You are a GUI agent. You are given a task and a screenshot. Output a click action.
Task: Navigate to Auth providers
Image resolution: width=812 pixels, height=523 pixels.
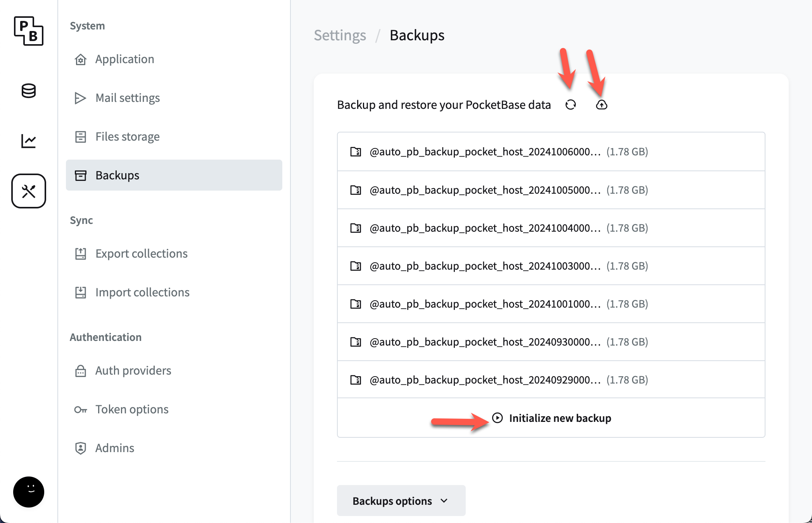click(x=133, y=370)
